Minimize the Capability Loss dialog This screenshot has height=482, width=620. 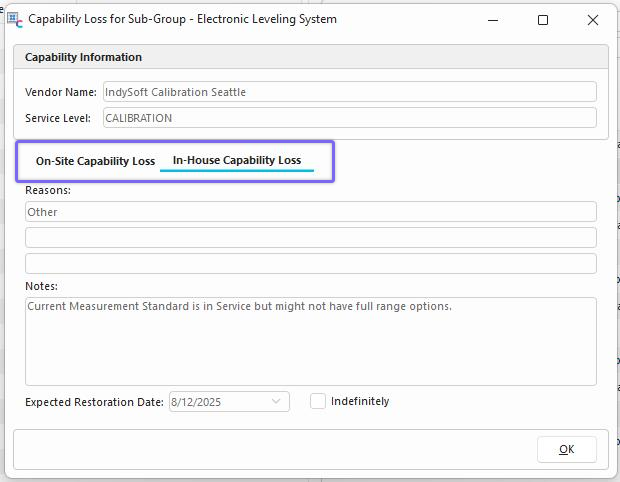[495, 19]
